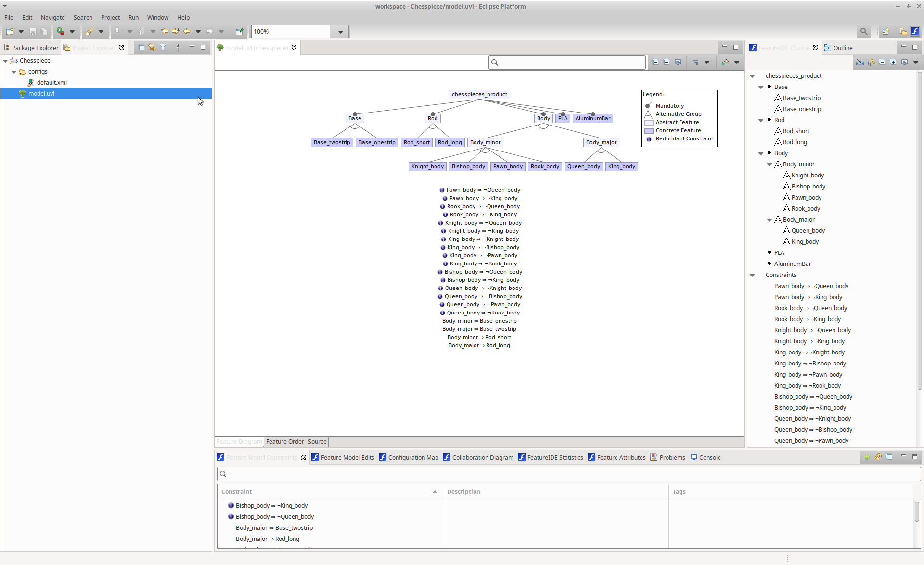
Task: Open the feature diagram layout icon
Action: (x=695, y=62)
